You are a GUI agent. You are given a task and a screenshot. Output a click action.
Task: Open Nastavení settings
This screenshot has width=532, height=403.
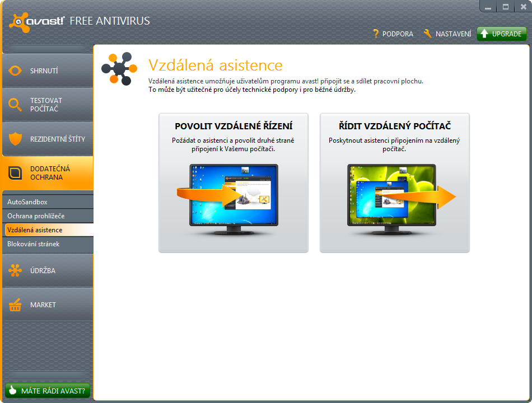447,34
